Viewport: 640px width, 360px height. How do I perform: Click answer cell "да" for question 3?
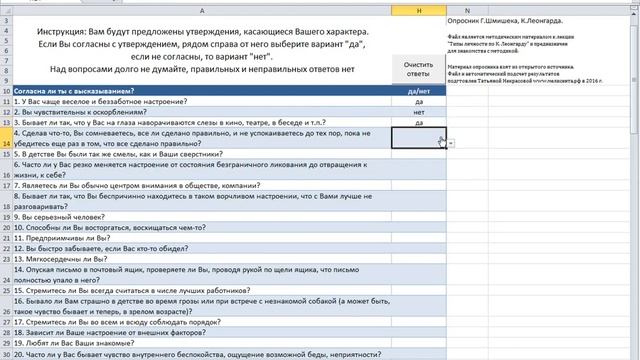419,122
